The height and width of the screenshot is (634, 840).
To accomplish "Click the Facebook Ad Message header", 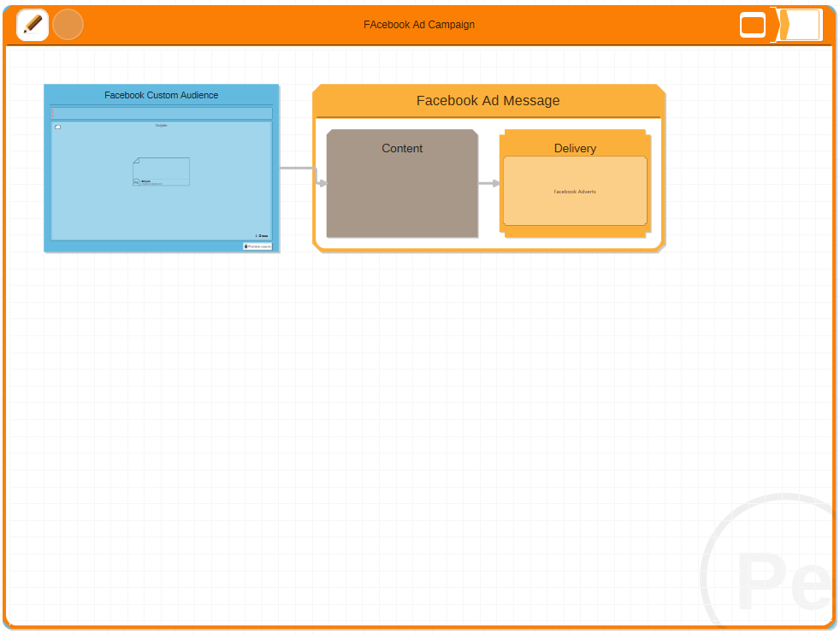I will pyautogui.click(x=488, y=101).
